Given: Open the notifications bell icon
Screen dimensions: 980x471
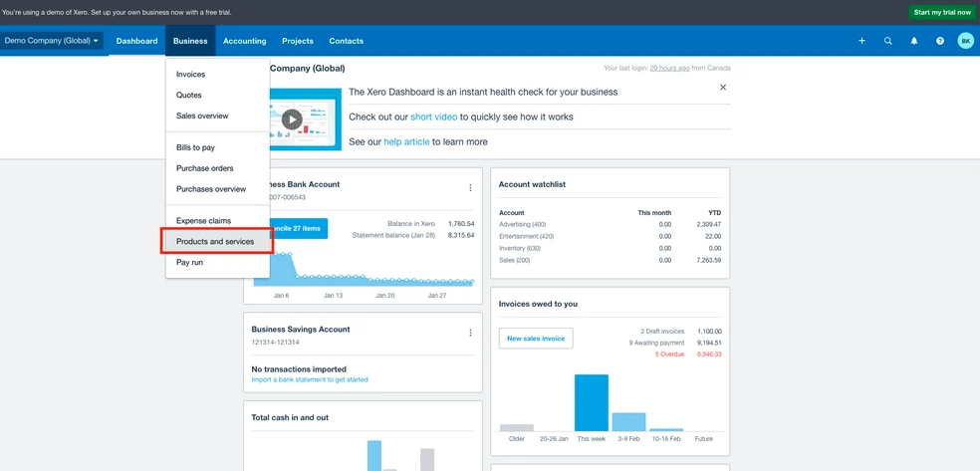Looking at the screenshot, I should (x=914, y=41).
